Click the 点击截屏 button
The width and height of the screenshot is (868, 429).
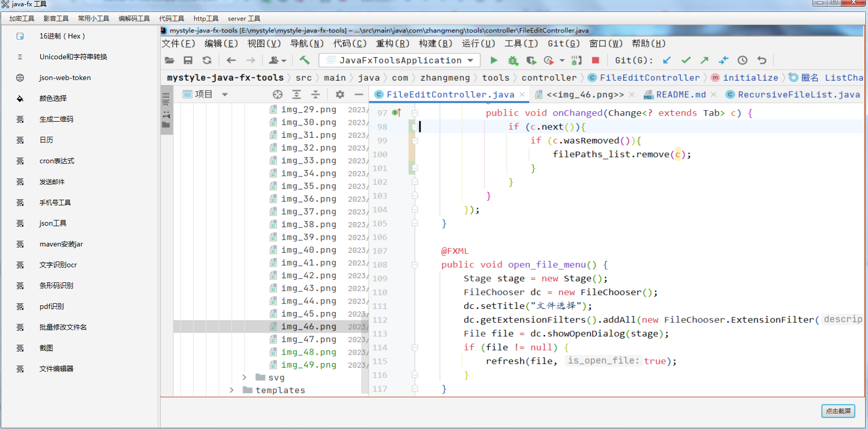pos(838,411)
